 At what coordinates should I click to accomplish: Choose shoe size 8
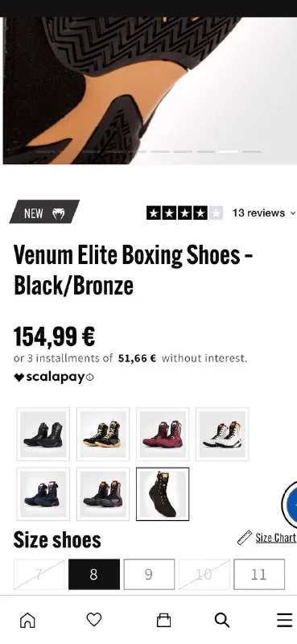tap(94, 574)
